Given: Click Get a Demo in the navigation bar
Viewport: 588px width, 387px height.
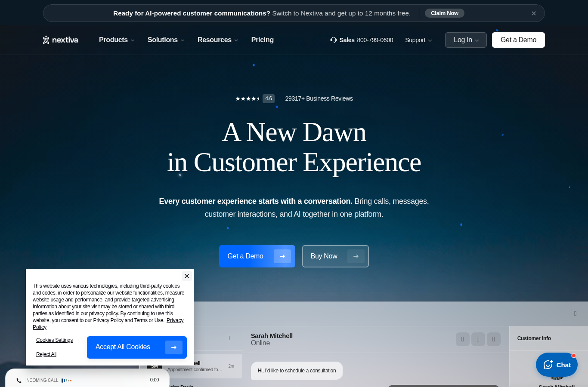Looking at the screenshot, I should [518, 40].
